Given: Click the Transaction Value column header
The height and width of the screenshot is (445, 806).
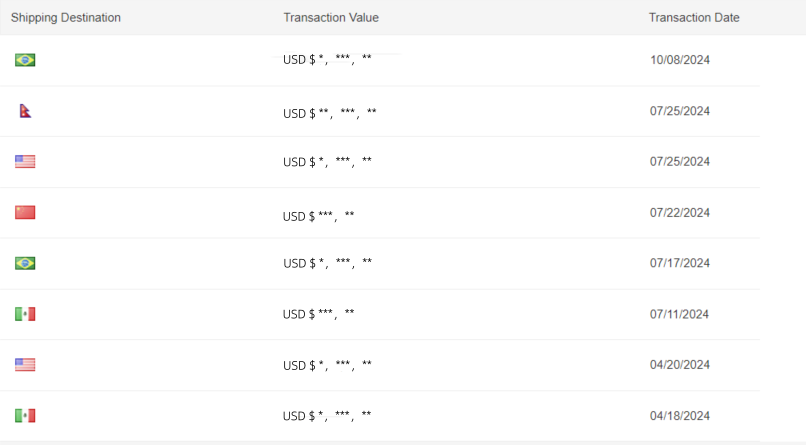Looking at the screenshot, I should pyautogui.click(x=331, y=17).
